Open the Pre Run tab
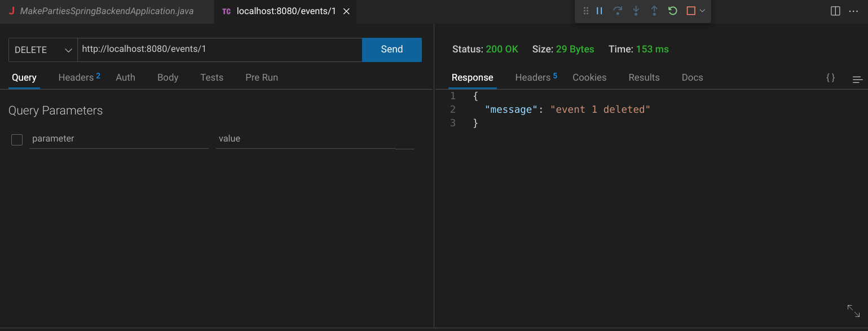This screenshot has height=331, width=868. click(262, 78)
